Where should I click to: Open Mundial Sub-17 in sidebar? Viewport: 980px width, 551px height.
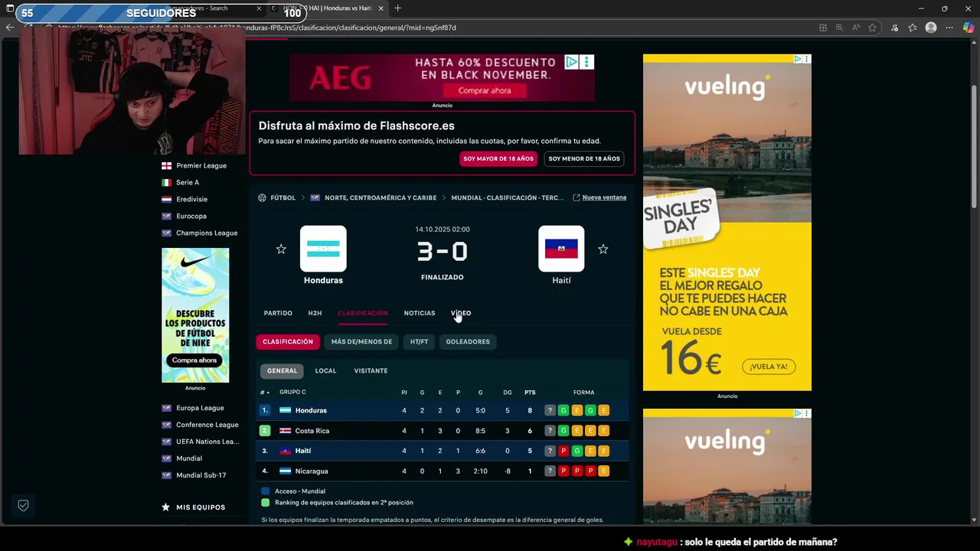201,475
